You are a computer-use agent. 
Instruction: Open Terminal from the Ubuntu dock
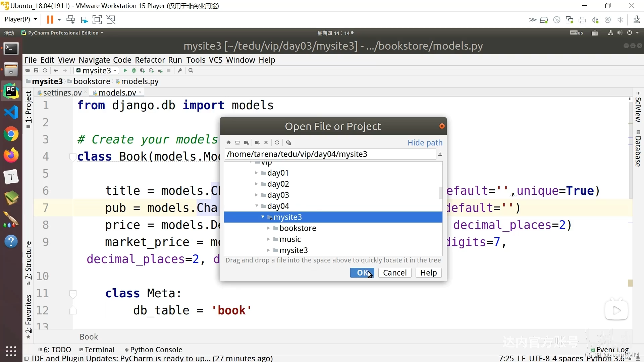[11, 49]
